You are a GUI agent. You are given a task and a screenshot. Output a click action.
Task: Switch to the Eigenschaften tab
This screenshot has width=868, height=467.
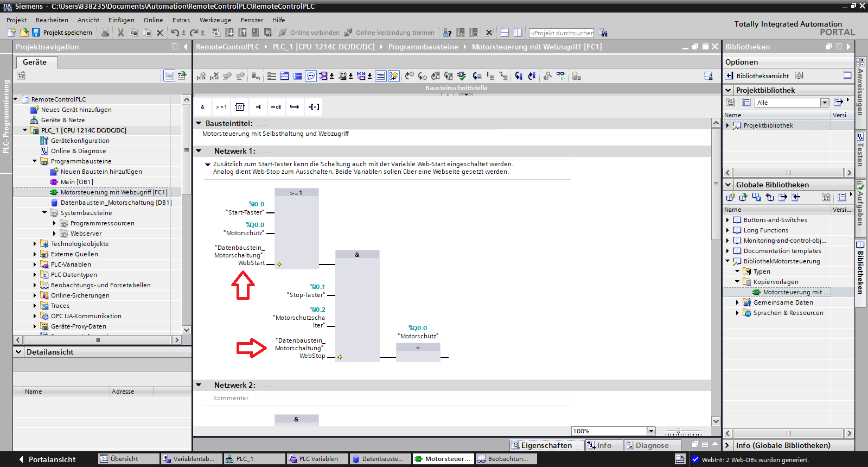point(547,445)
